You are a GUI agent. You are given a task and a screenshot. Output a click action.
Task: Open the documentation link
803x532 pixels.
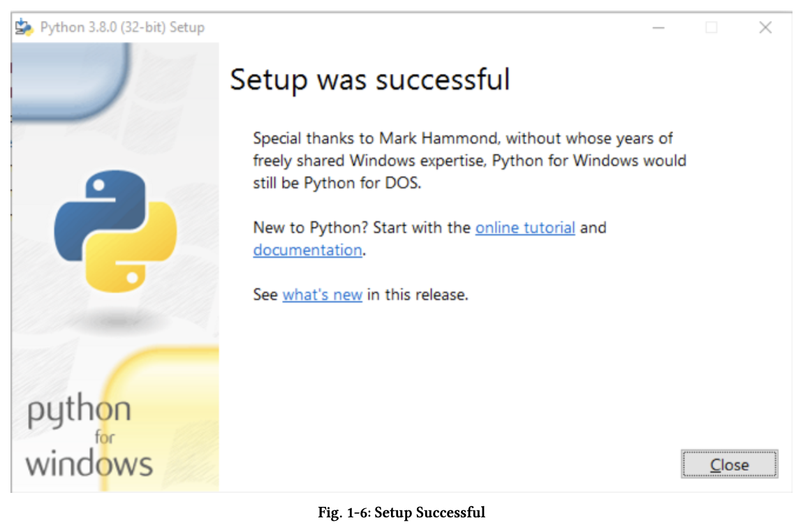click(307, 250)
